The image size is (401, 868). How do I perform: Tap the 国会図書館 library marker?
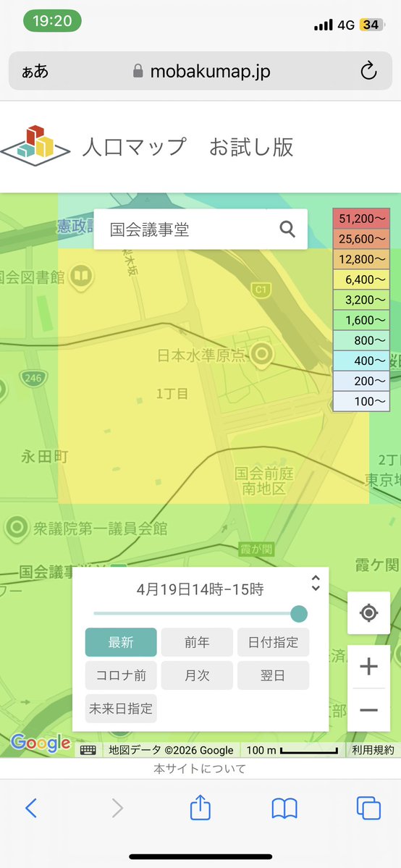tap(83, 277)
